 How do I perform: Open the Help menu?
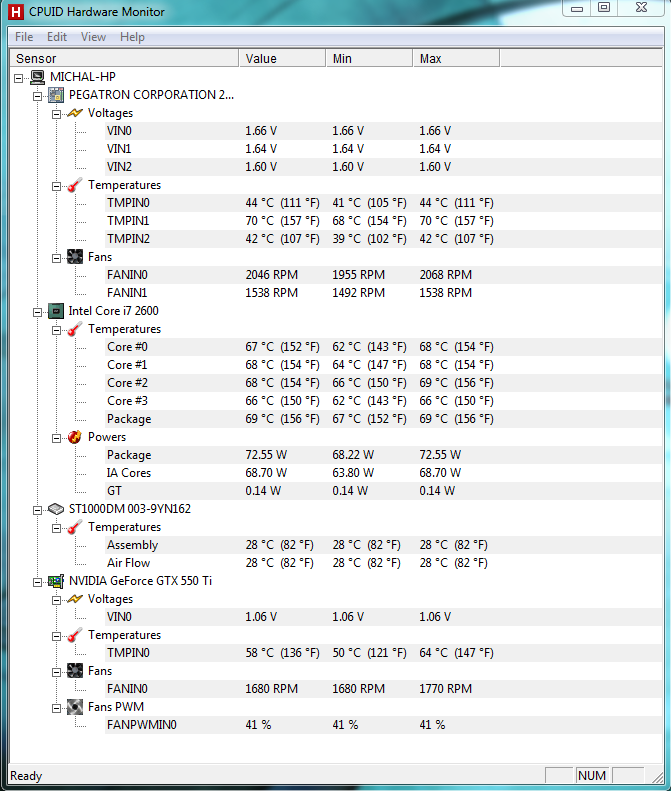pos(132,37)
